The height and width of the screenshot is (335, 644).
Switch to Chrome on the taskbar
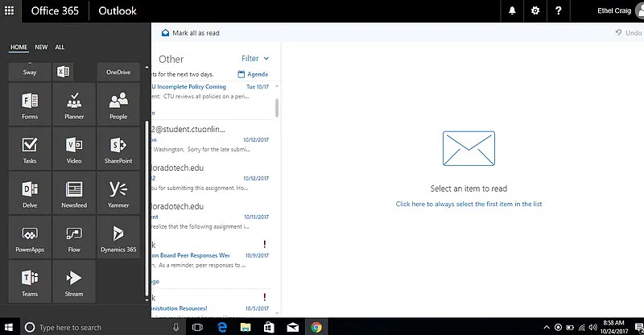(316, 327)
